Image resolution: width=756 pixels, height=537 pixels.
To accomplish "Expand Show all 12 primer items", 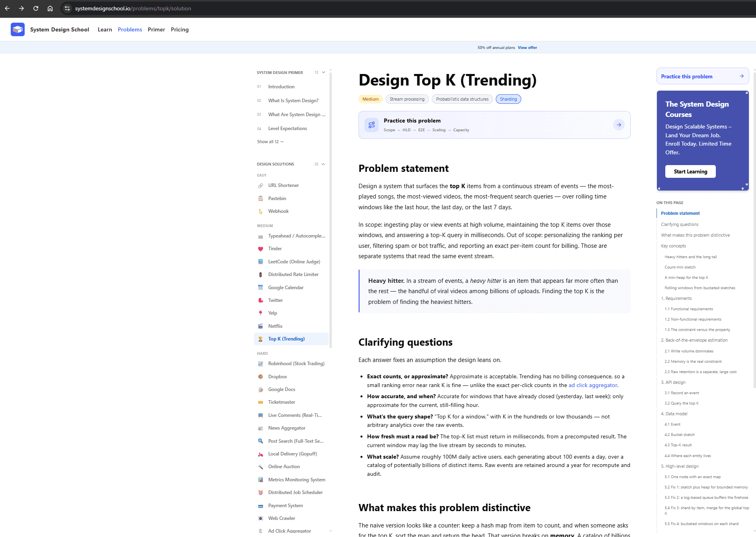I will (270, 142).
